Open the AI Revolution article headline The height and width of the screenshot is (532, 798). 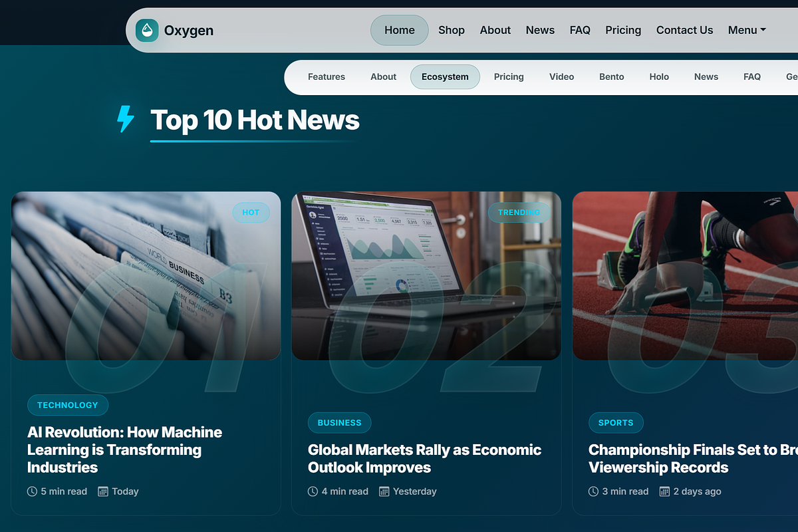point(125,450)
